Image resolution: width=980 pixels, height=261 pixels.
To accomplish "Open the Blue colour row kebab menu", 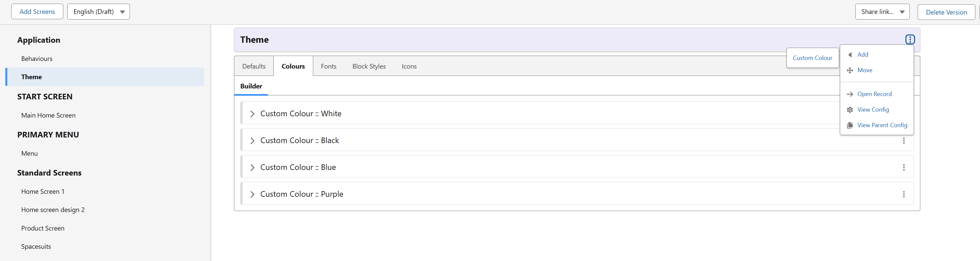I will pyautogui.click(x=903, y=167).
